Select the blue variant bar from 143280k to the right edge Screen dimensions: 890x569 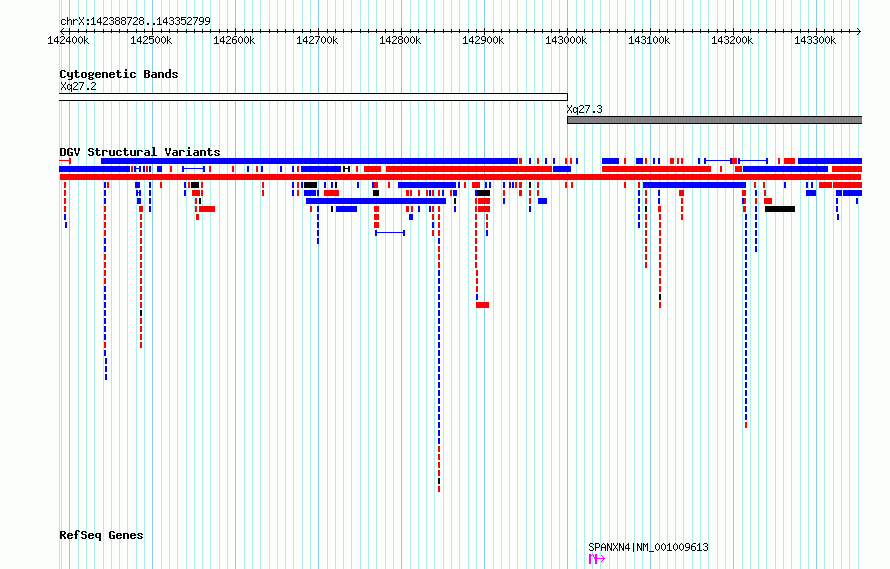[830, 161]
